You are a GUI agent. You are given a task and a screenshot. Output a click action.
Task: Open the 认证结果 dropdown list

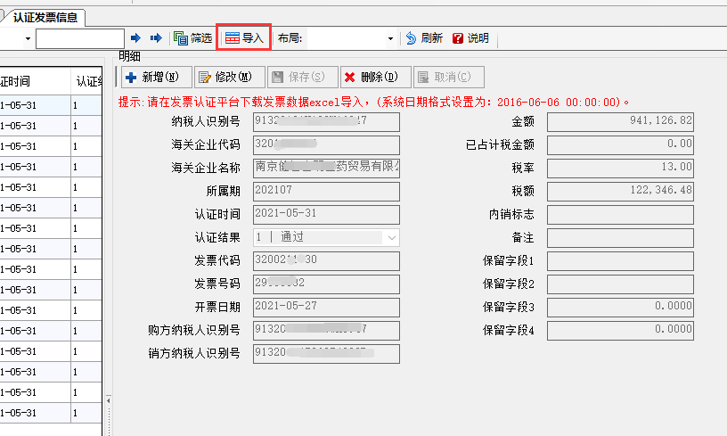391,237
